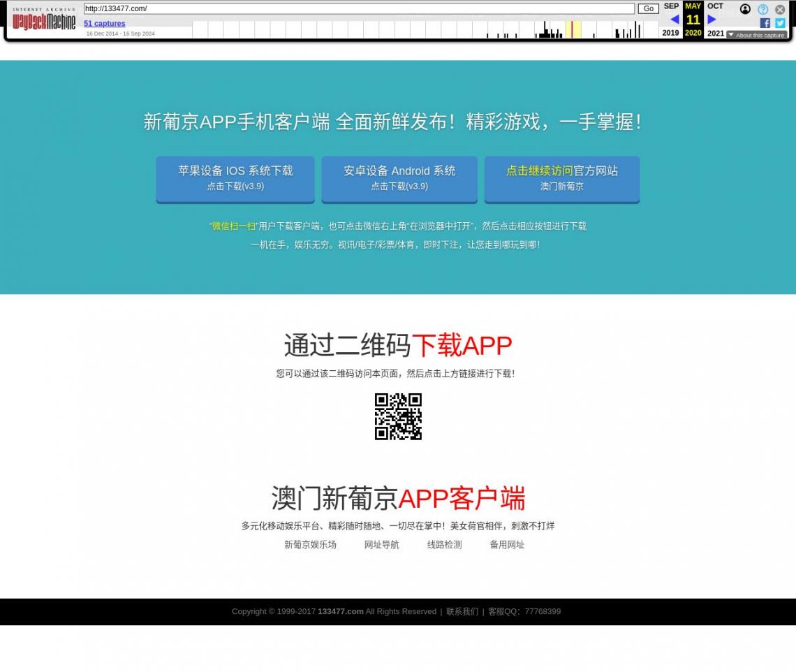This screenshot has height=672, width=796.
Task: Download the iOS app v3.9
Action: (235, 179)
